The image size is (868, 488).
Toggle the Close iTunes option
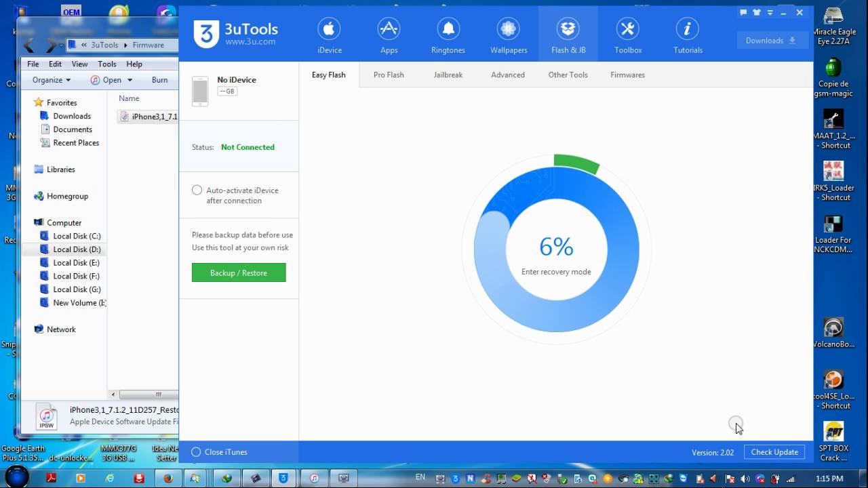click(197, 452)
